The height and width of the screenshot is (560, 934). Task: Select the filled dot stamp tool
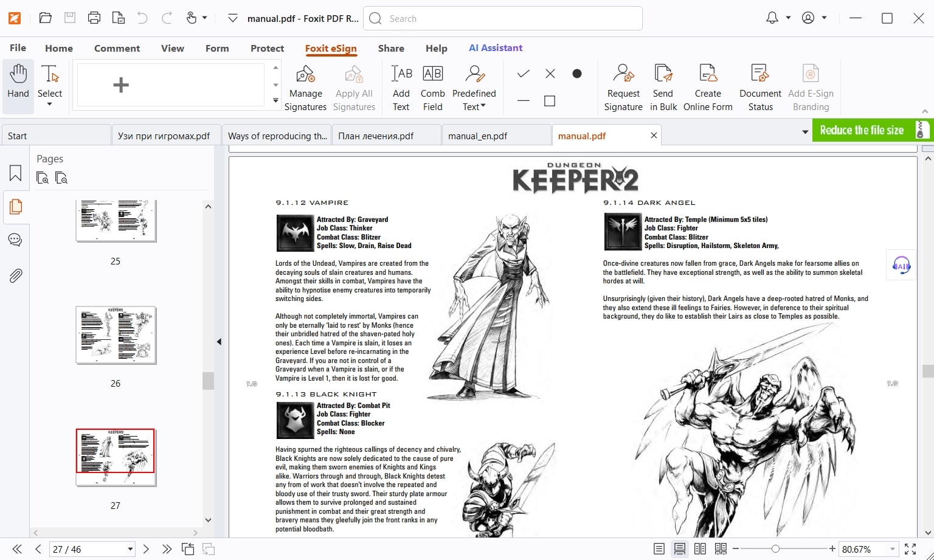coord(577,74)
